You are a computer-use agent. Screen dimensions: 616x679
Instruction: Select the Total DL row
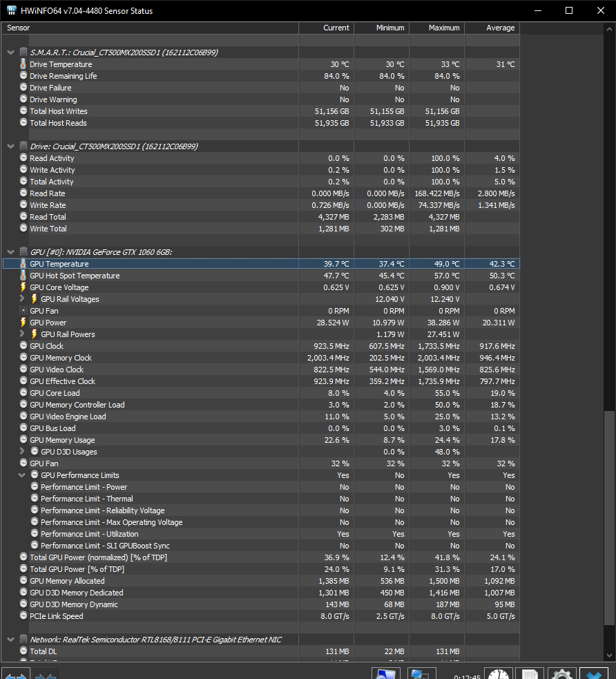pyautogui.click(x=261, y=651)
